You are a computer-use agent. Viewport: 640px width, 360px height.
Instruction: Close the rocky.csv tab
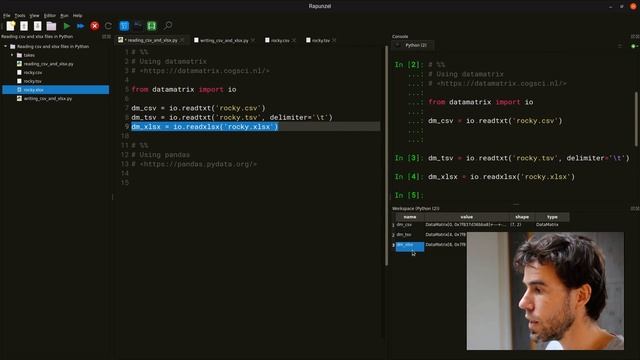pyautogui.click(x=294, y=40)
